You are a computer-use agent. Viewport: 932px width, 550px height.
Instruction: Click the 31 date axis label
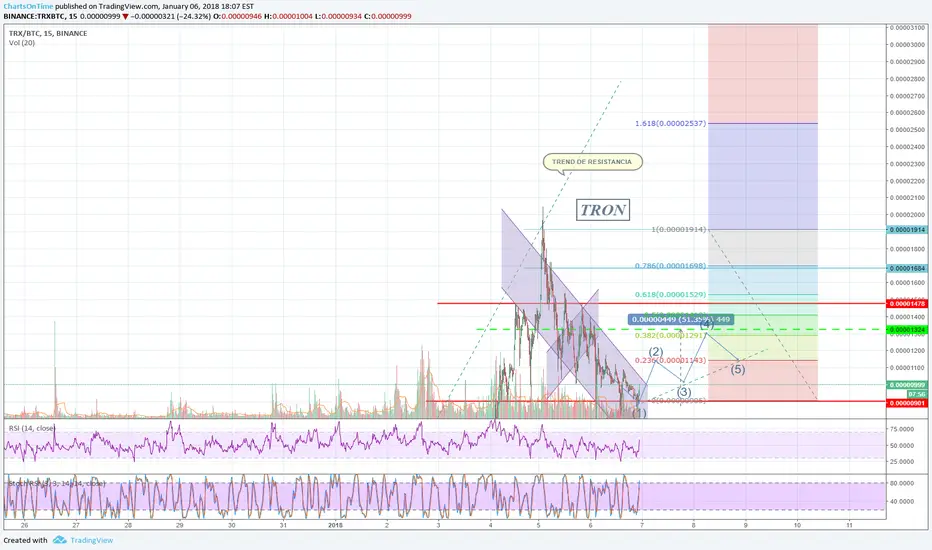[x=284, y=525]
